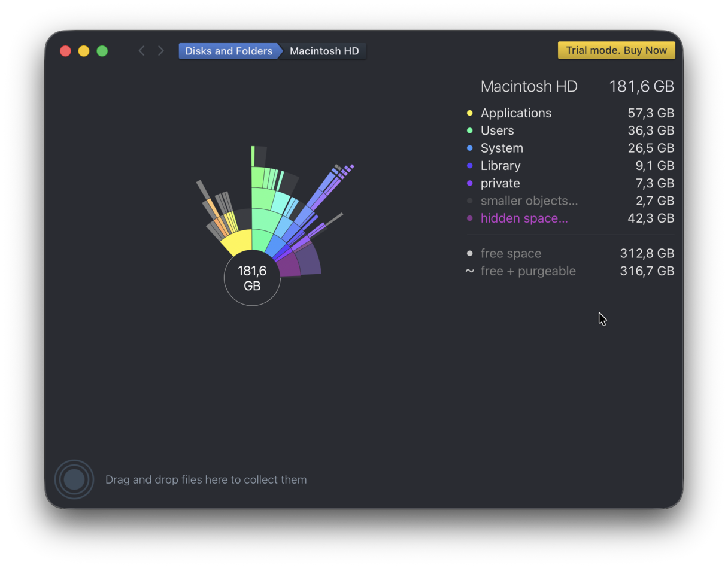
Task: Click the Collector icon in bottom-left corner
Action: [74, 479]
